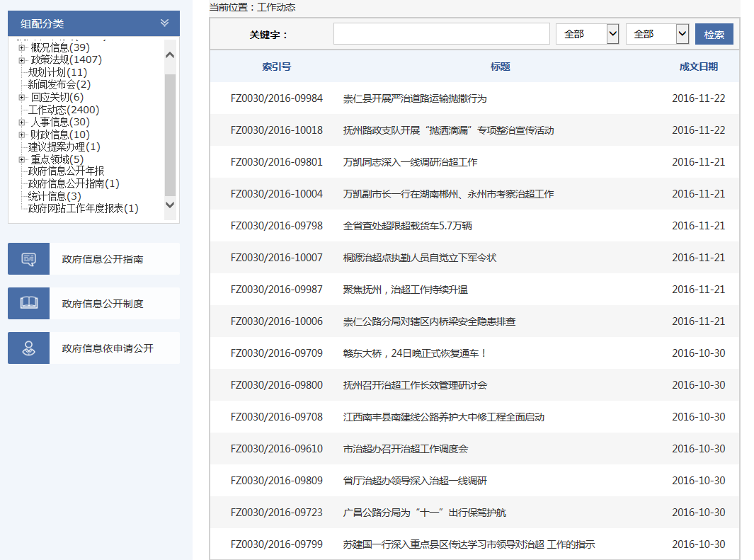Image resolution: width=754 pixels, height=560 pixels.
Task: Expand the 人事信息(30) tree node
Action: (x=22, y=122)
